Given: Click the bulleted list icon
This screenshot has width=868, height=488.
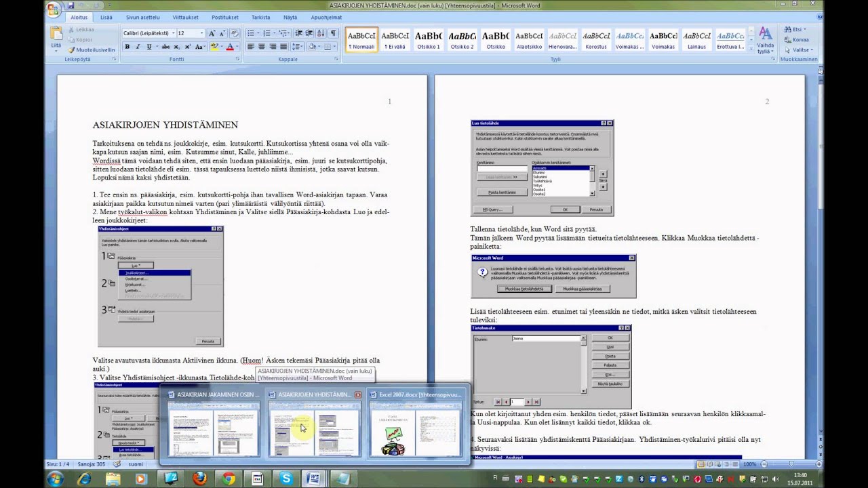Looking at the screenshot, I should click(250, 33).
